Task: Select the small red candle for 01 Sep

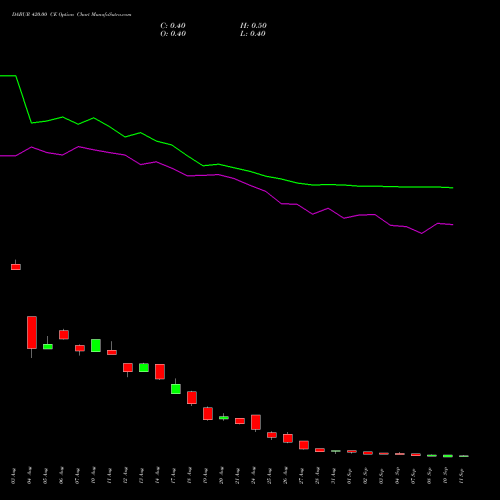Action: 352,451
